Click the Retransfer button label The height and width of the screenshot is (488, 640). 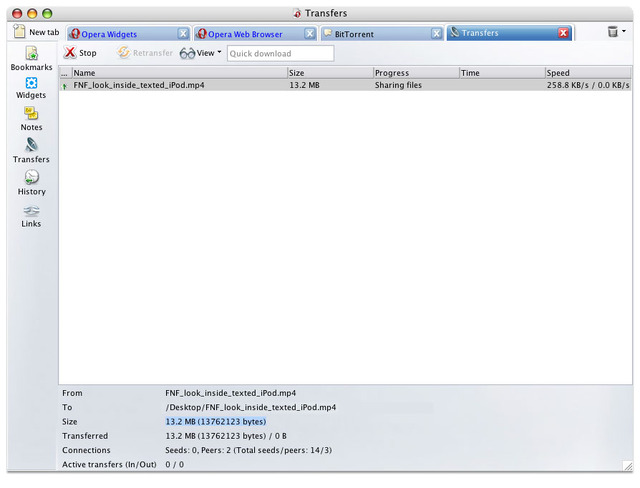click(153, 53)
